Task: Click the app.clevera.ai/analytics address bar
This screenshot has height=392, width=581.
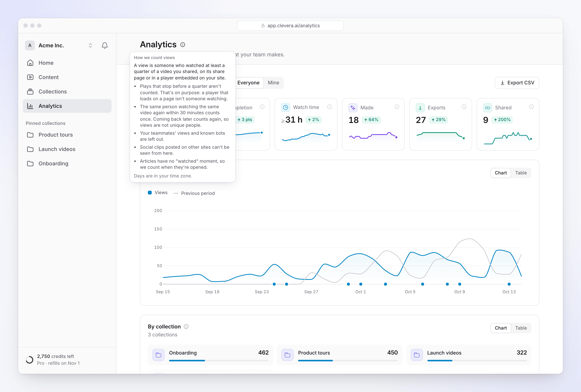Action: pos(290,26)
